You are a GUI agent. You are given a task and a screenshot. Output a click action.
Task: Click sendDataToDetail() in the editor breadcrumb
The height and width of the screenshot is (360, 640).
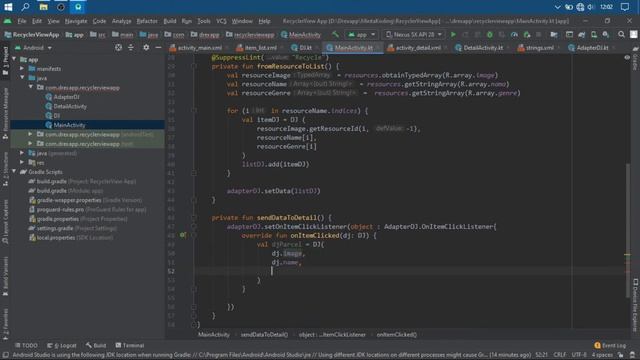point(264,335)
